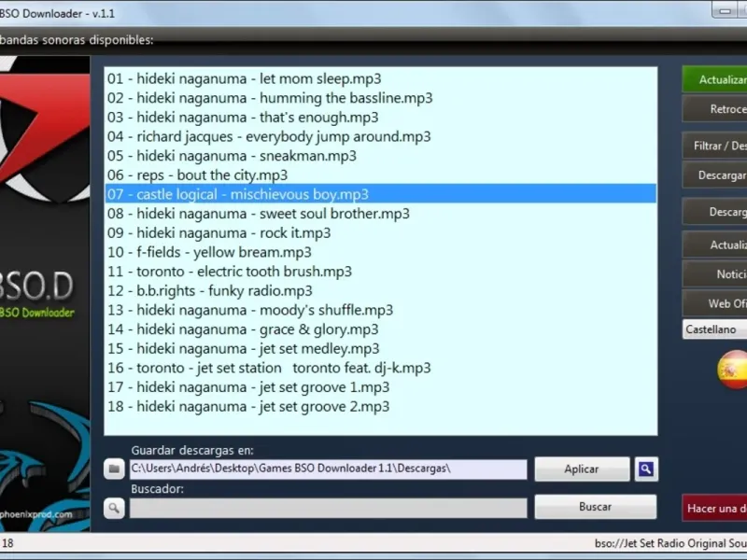The image size is (747, 560).
Task: Click the green Actualizar button
Action: tap(714, 79)
